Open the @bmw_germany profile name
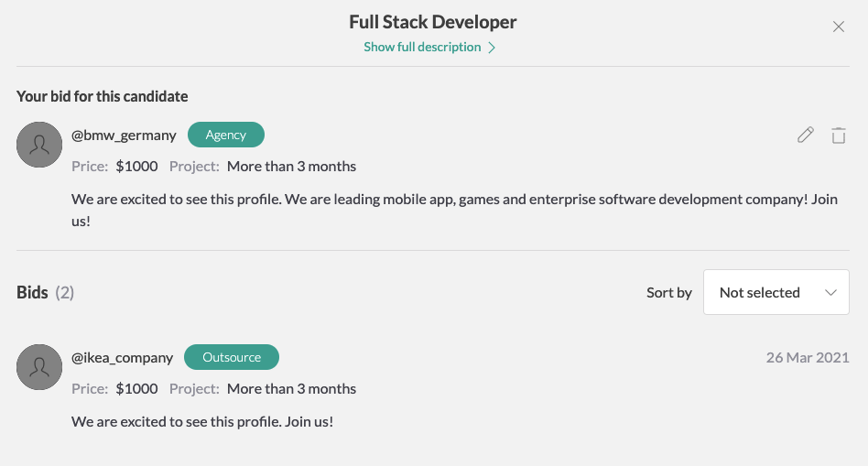Image resolution: width=868 pixels, height=466 pixels. click(x=124, y=135)
